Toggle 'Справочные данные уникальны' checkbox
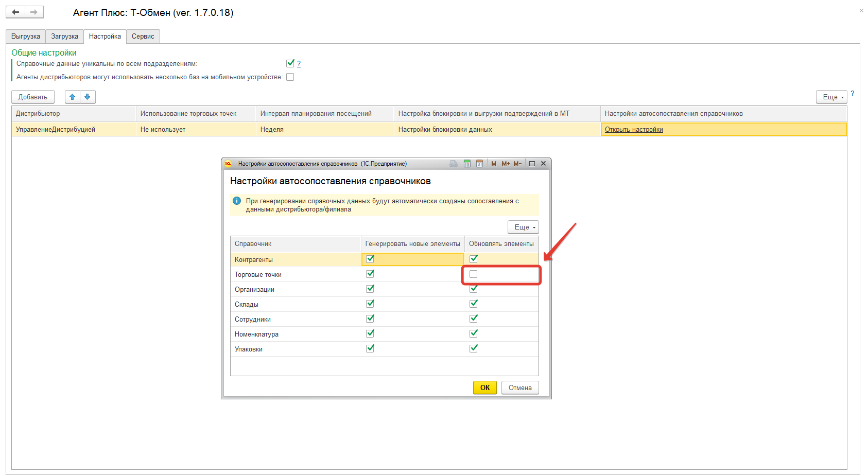The width and height of the screenshot is (868, 476). tap(290, 63)
